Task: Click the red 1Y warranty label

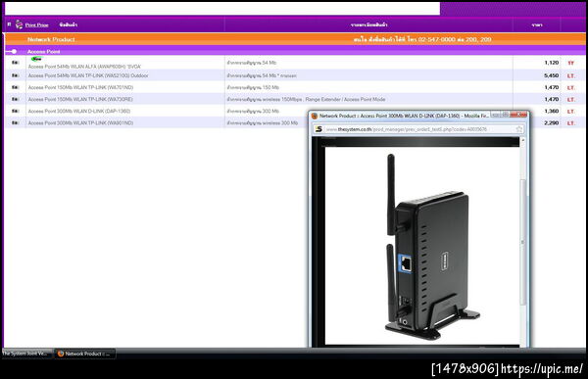Action: pyautogui.click(x=570, y=63)
